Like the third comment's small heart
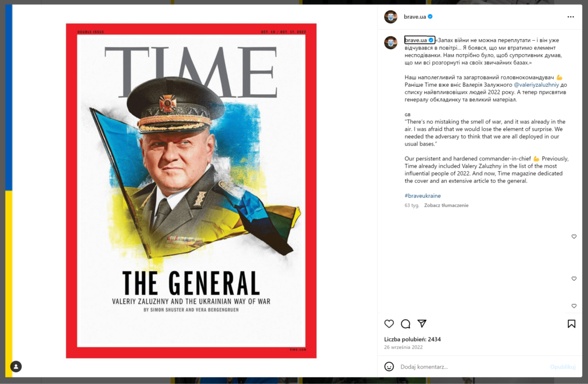The image size is (588, 384). click(x=574, y=306)
